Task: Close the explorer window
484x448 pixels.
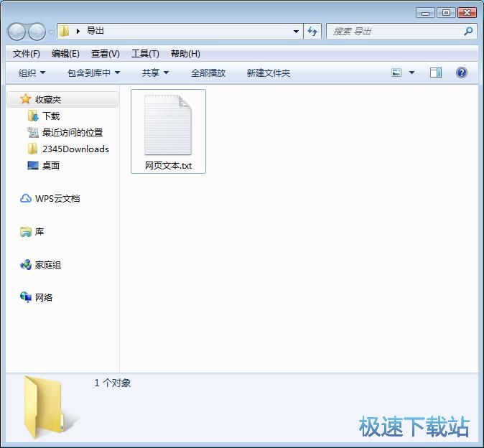Action: pos(467,13)
